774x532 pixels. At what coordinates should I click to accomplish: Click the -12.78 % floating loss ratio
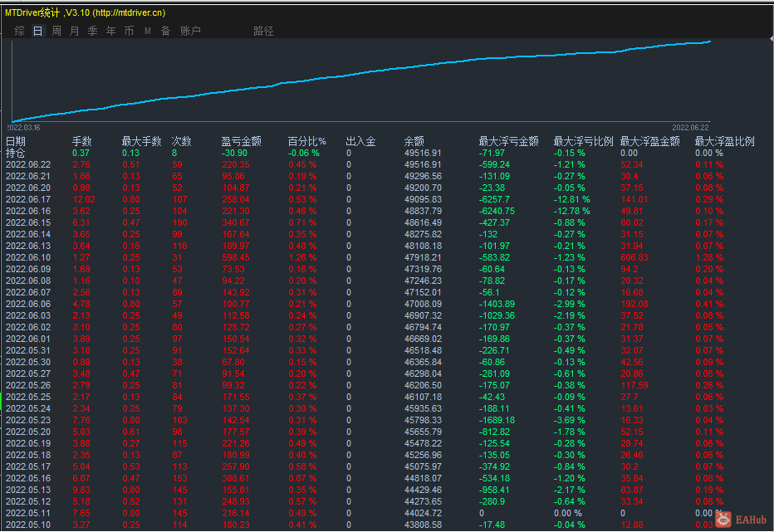point(571,211)
